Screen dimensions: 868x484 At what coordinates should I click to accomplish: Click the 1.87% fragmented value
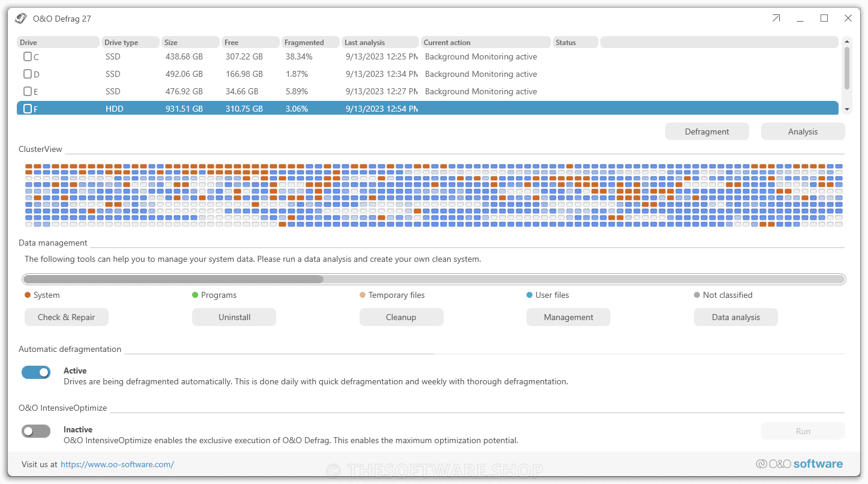click(x=297, y=74)
